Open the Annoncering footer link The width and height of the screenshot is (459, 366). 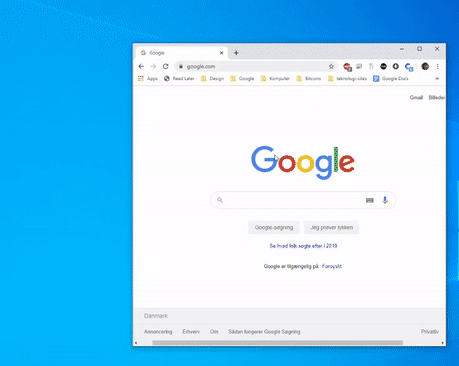pos(158,332)
